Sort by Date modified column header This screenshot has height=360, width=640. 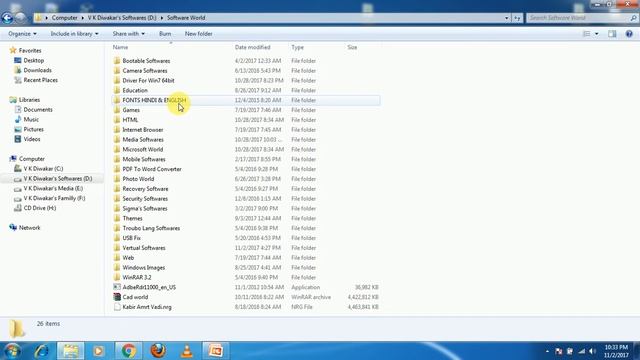(x=253, y=47)
